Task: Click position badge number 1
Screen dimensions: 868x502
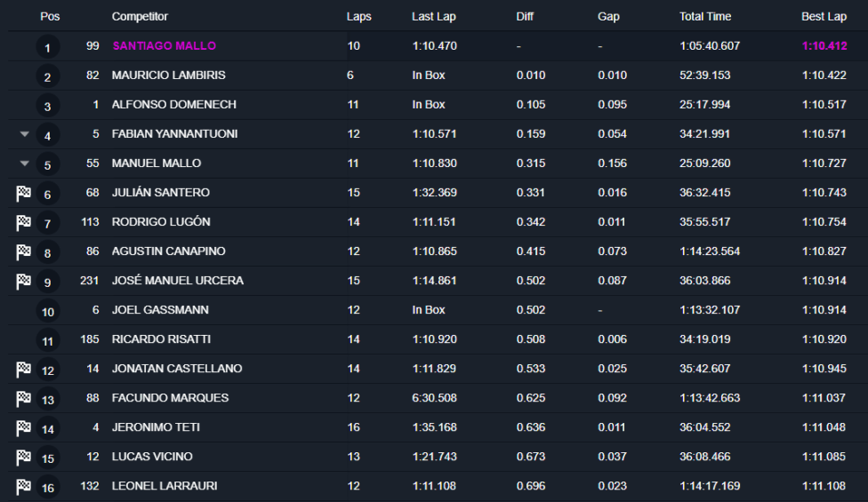Action: click(x=48, y=47)
